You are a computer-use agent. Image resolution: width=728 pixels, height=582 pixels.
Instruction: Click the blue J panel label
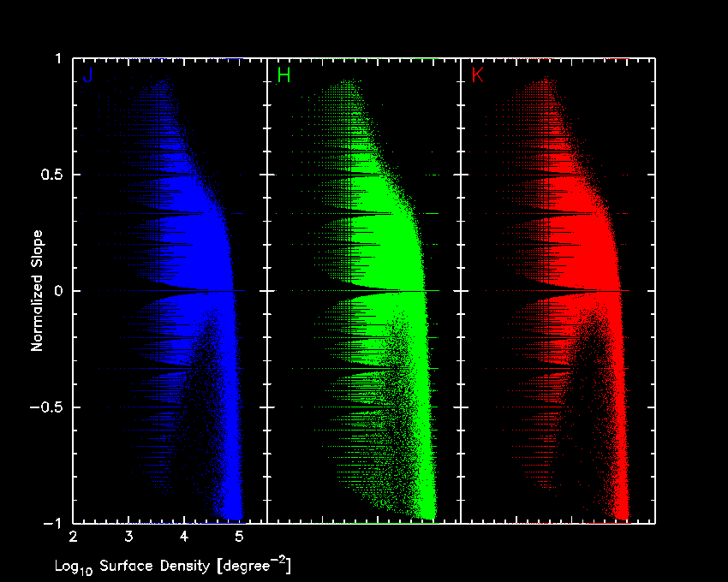[x=88, y=75]
